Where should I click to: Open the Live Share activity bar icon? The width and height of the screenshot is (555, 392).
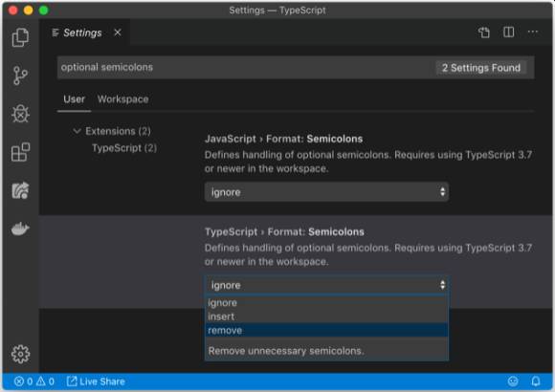pos(20,190)
